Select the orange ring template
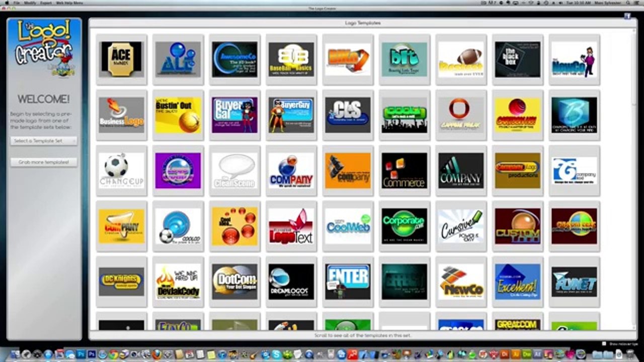The height and width of the screenshot is (362, 644). click(x=461, y=115)
